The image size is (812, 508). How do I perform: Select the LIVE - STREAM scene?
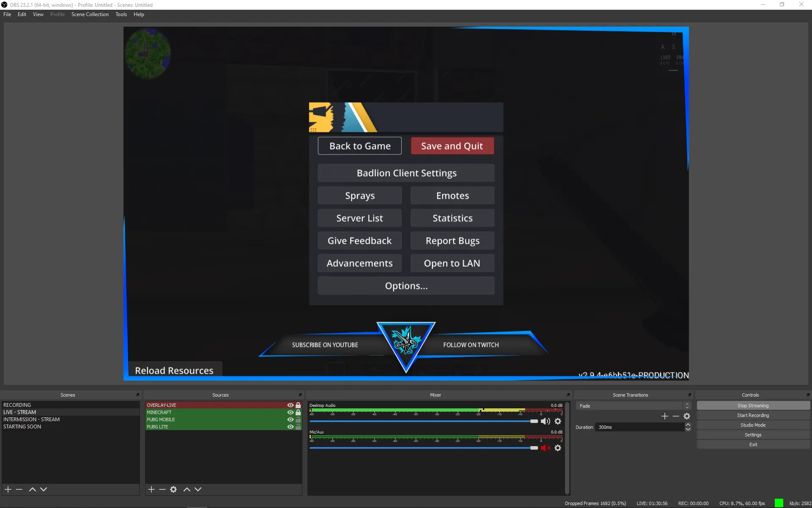[x=71, y=412]
